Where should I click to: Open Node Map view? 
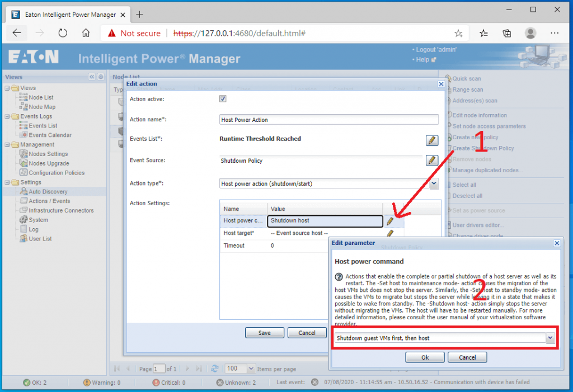(x=42, y=107)
